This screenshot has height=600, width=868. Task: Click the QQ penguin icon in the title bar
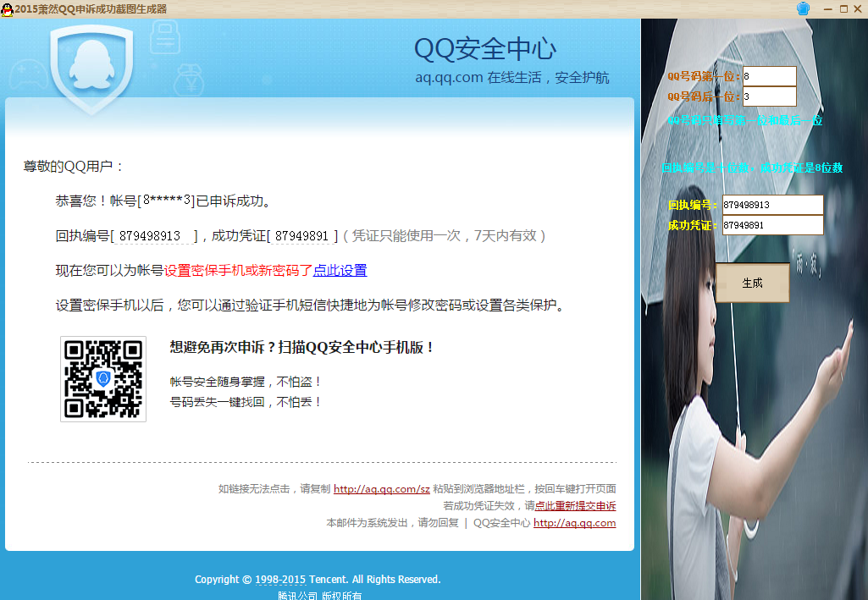click(x=8, y=8)
